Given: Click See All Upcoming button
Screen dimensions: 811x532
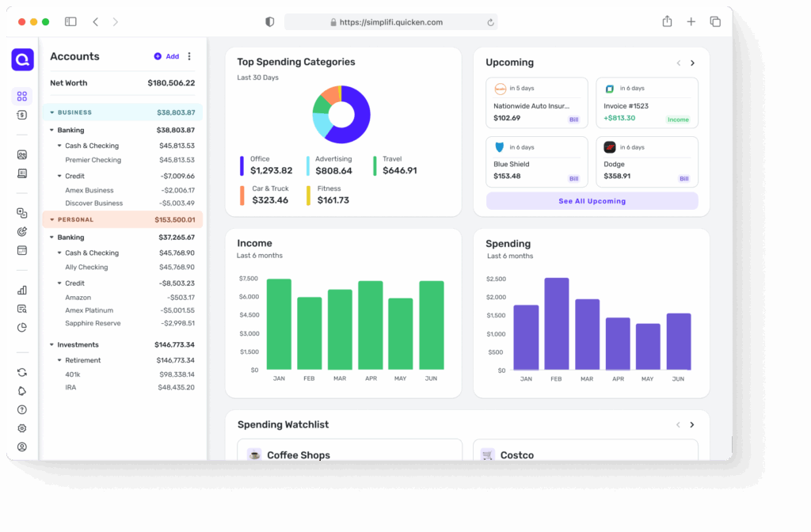Looking at the screenshot, I should point(592,201).
